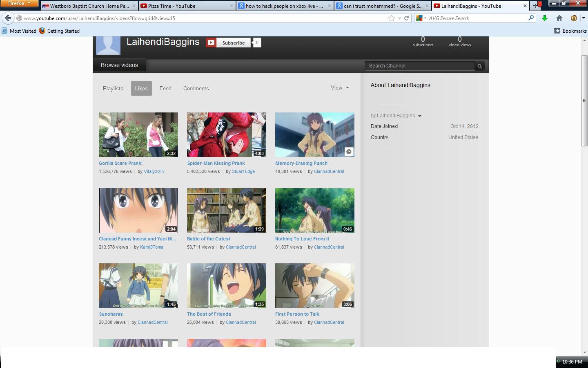
Task: Select the Playlists tab
Action: pos(113,88)
